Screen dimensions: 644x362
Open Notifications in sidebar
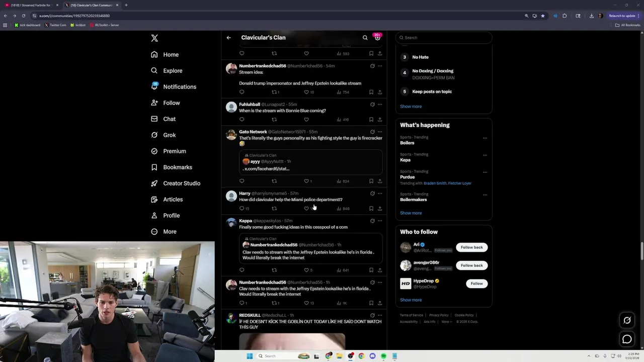pos(174,87)
